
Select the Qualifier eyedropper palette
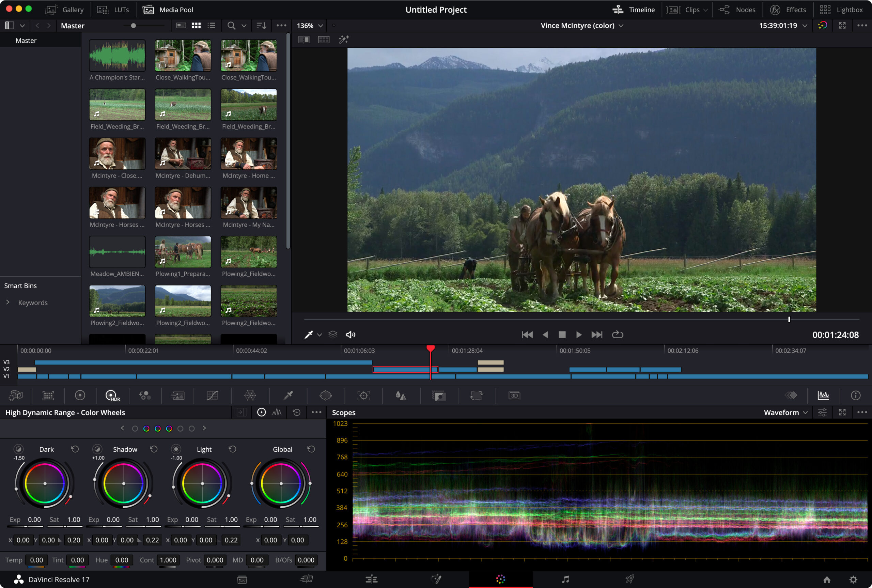pyautogui.click(x=288, y=396)
